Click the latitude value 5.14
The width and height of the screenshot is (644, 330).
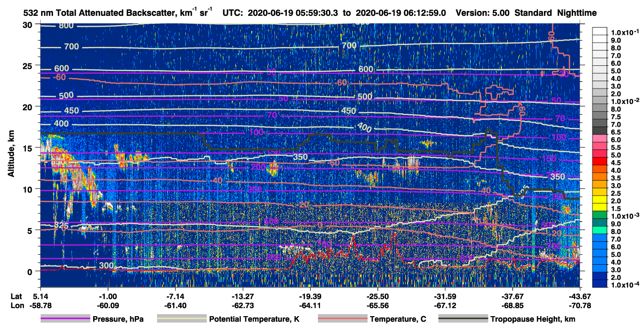[40, 296]
